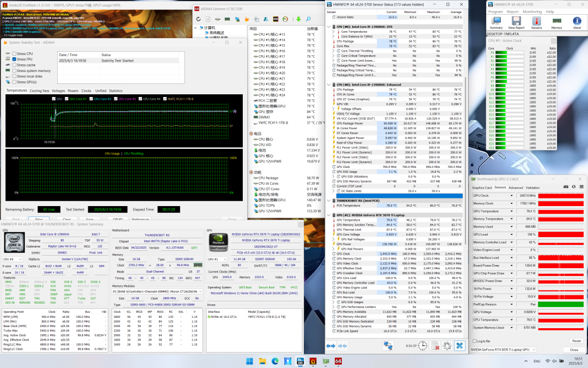Open the GPU #1 selector dropdown

pos(217,260)
